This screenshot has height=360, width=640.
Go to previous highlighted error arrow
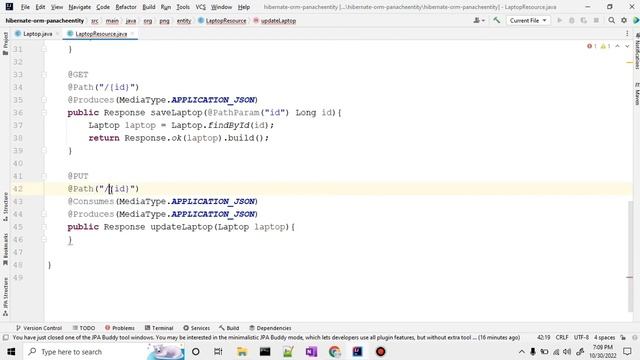(618, 46)
